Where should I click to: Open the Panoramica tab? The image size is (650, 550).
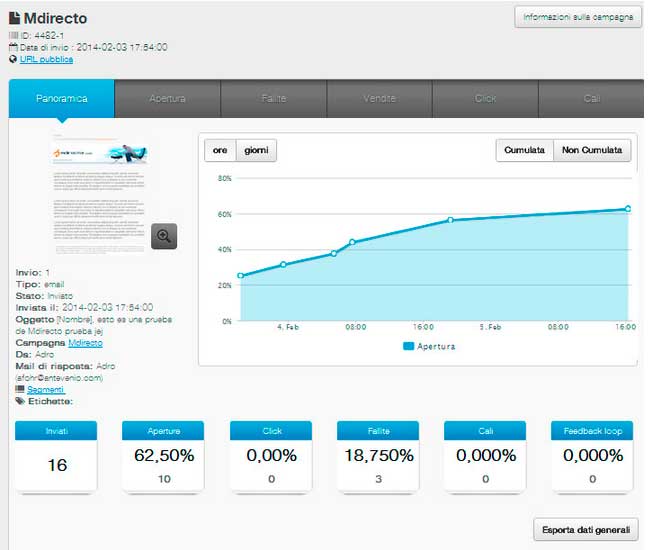(x=62, y=99)
